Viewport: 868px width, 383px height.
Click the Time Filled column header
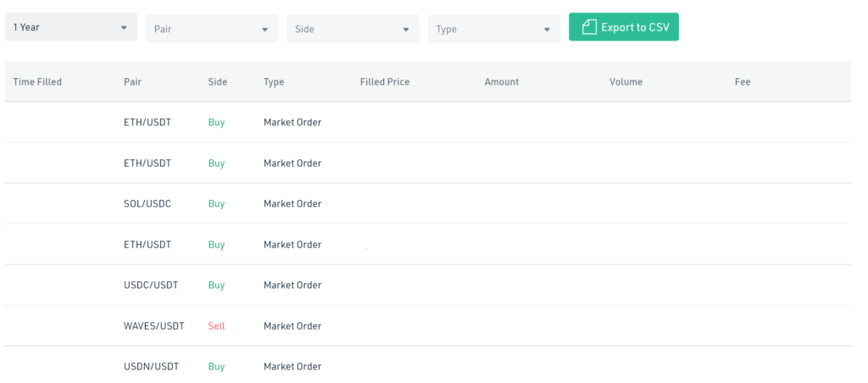tap(37, 82)
